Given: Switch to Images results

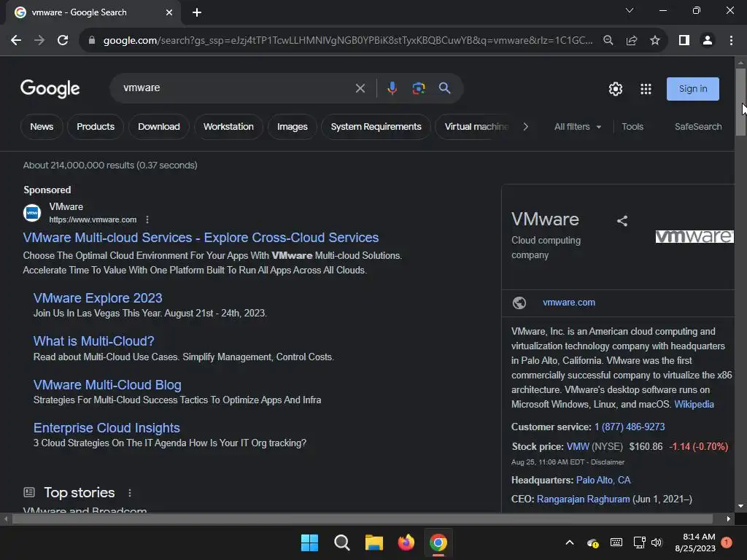Looking at the screenshot, I should pyautogui.click(x=292, y=127).
